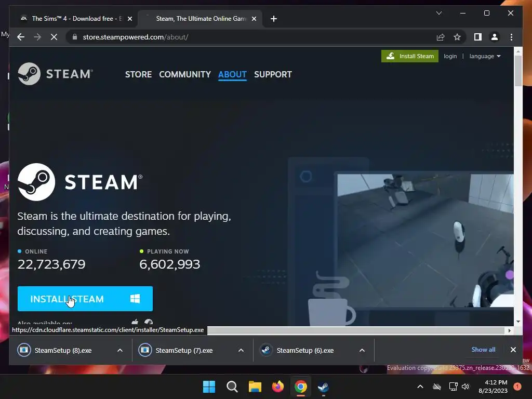Screen dimensions: 532x399
Task: Open the COMMUNITY menu
Action: click(185, 74)
